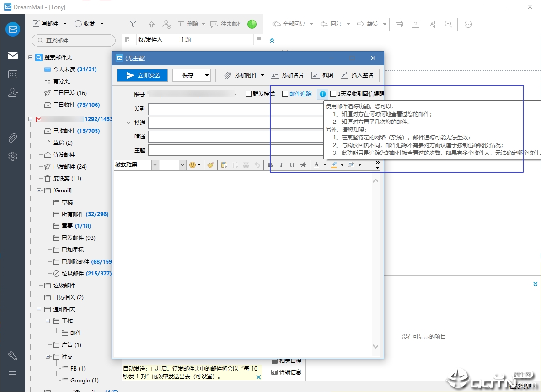Open the highlight color dropdown arrow
This screenshot has height=392, width=541.
(x=342, y=165)
